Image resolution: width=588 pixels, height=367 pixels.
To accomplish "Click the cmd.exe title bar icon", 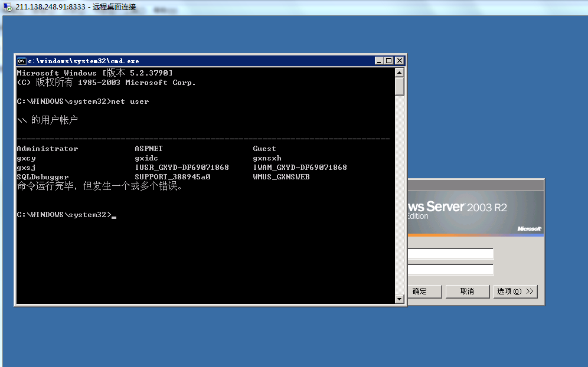I will [22, 61].
